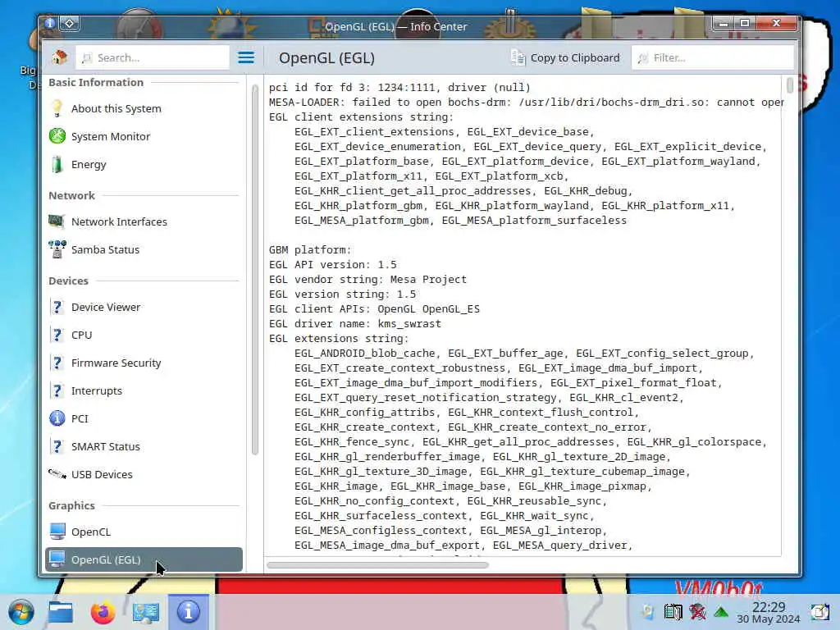Viewport: 840px width, 630px height.
Task: Select the Interrupts entry
Action: pos(144,390)
